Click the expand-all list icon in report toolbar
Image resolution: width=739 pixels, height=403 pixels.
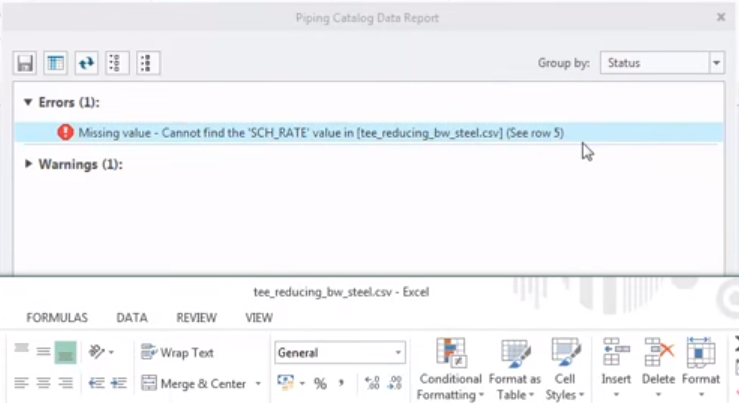point(117,63)
